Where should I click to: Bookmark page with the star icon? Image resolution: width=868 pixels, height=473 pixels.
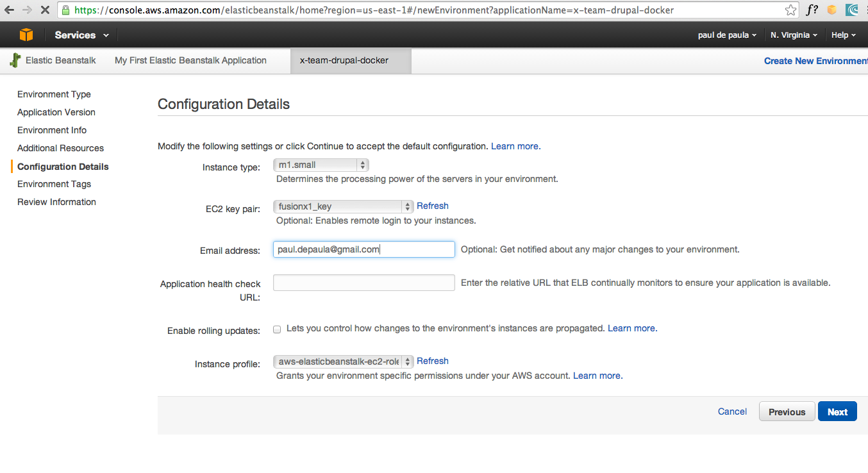(791, 10)
